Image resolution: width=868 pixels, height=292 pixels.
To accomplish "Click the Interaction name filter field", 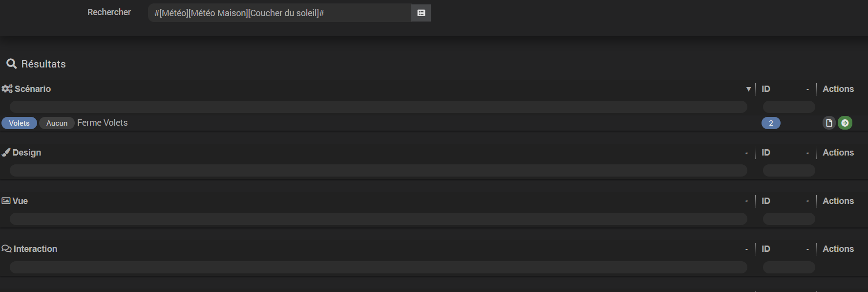I will (x=378, y=267).
